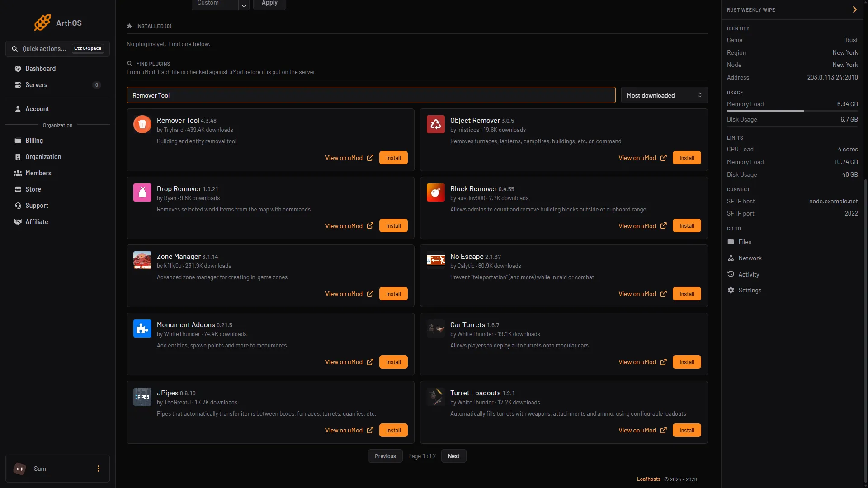Open No Escape's View on uMod link
This screenshot has height=488, width=868.
(642, 294)
